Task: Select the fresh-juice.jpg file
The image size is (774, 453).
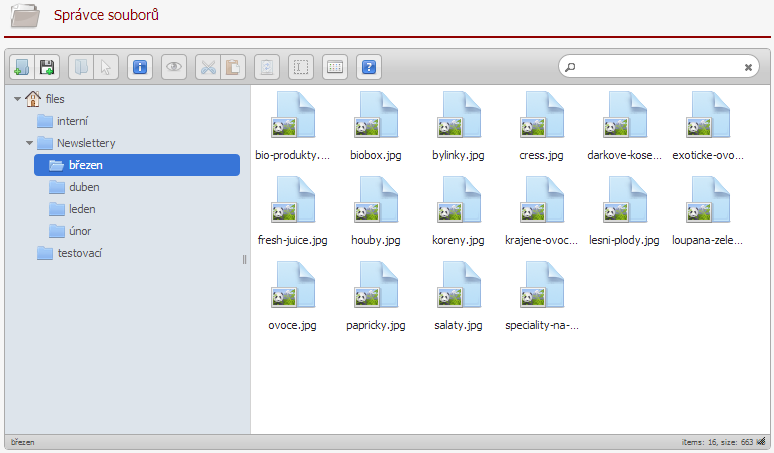Action: click(x=293, y=211)
